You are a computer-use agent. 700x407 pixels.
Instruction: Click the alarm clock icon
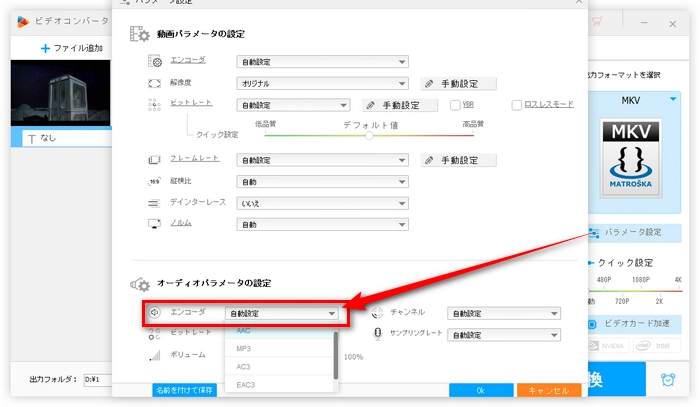point(666,381)
